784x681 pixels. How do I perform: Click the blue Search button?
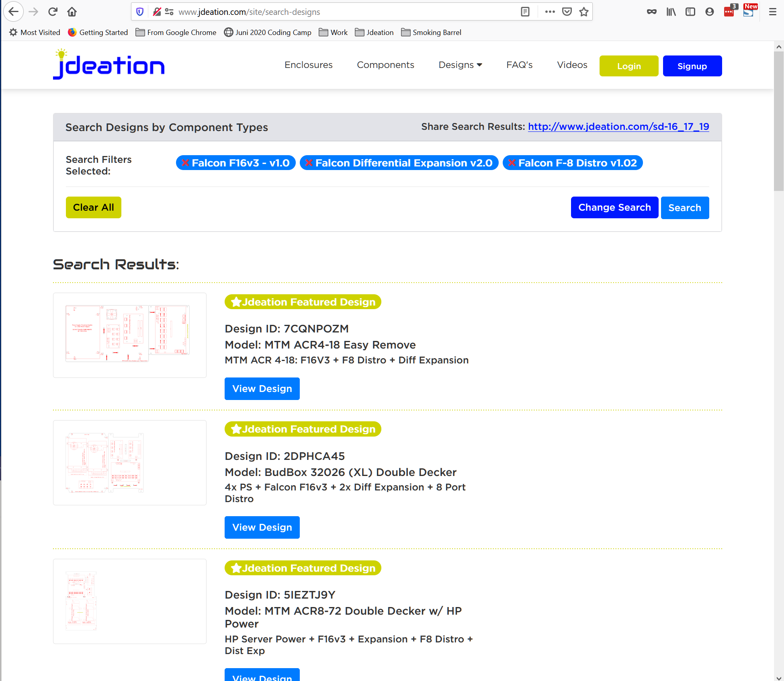pyautogui.click(x=685, y=208)
